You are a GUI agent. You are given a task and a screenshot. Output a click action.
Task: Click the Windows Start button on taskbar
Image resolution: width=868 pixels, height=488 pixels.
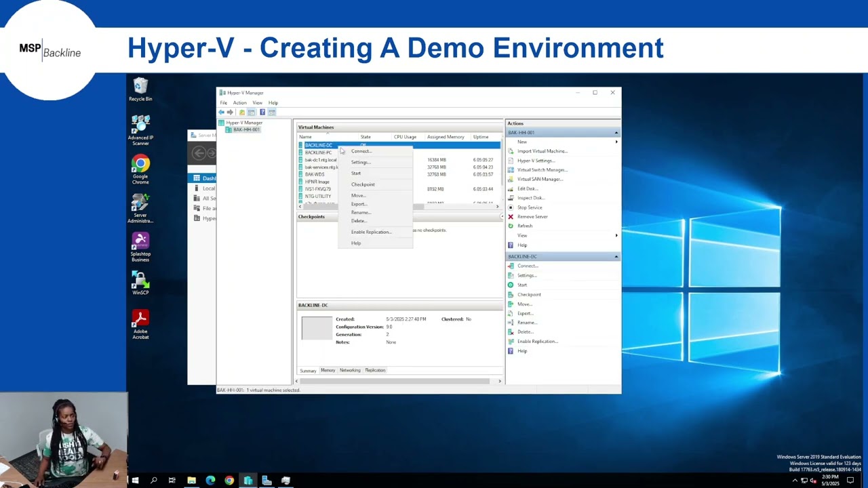tap(135, 481)
